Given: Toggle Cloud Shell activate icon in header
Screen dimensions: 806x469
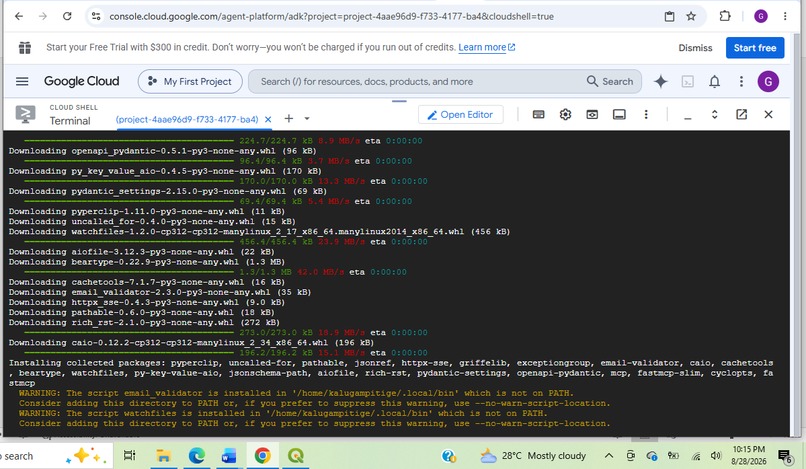Looking at the screenshot, I should pyautogui.click(x=687, y=81).
